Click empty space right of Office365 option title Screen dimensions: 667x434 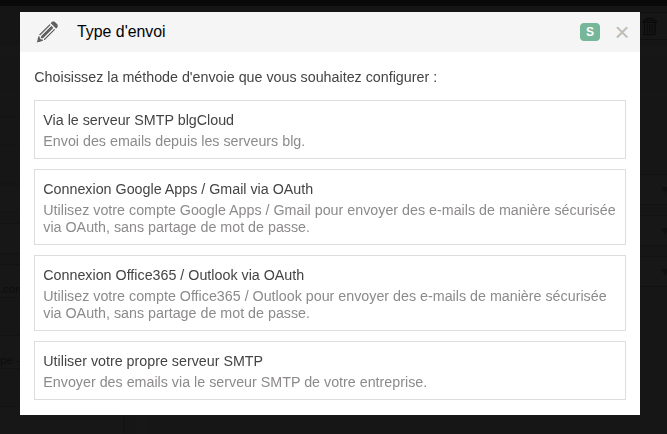point(480,275)
